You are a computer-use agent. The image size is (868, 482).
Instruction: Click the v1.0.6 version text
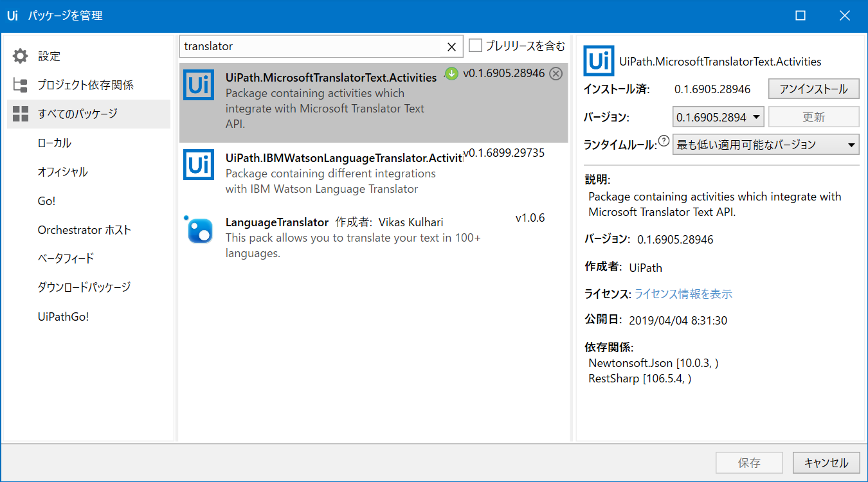click(x=530, y=218)
